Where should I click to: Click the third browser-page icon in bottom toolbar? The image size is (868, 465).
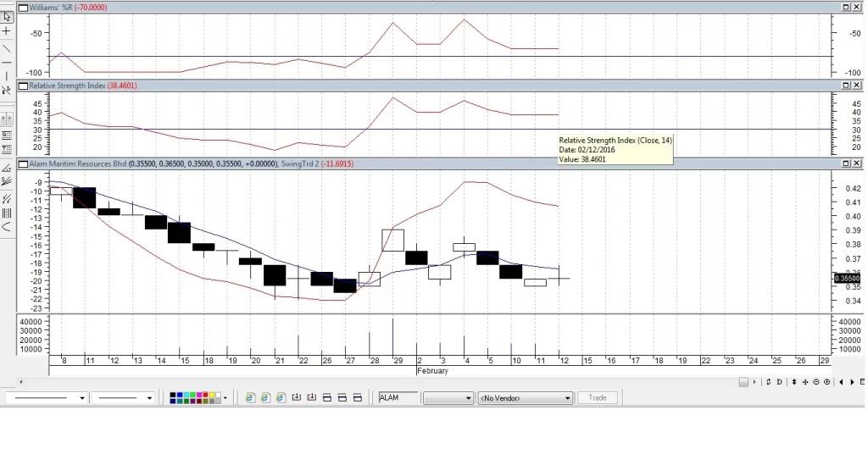coord(281,397)
